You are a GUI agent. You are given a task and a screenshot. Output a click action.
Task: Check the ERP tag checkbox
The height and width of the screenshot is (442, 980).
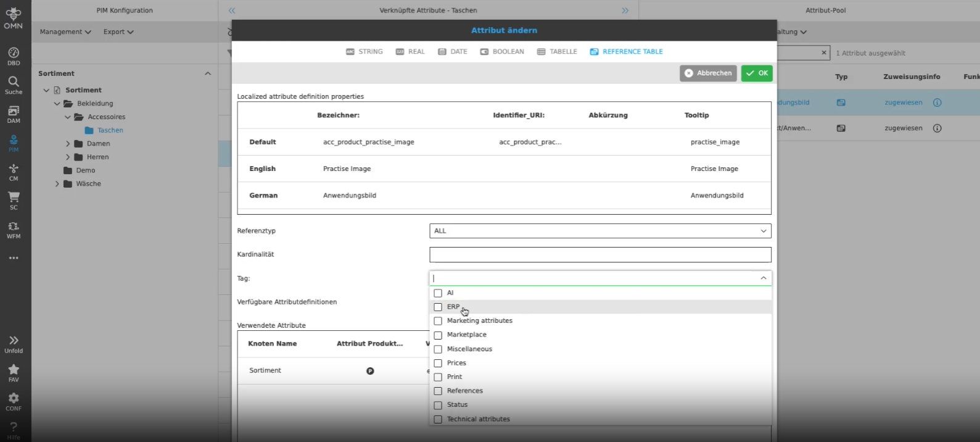click(438, 307)
